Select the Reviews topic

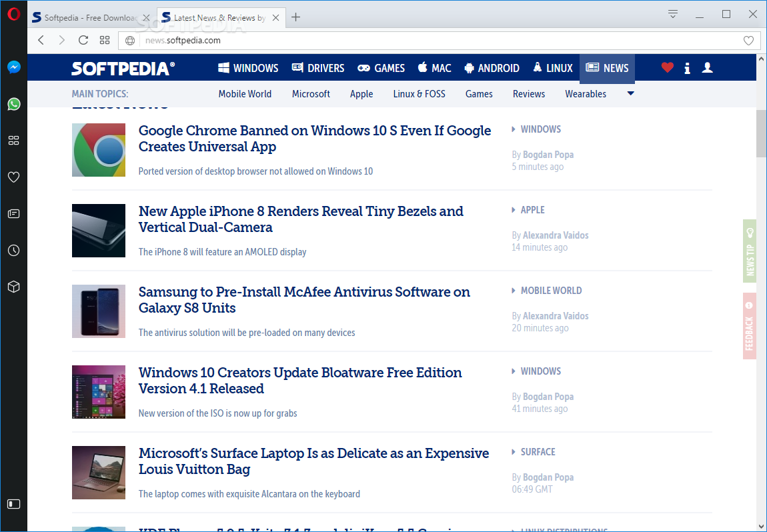(x=529, y=94)
